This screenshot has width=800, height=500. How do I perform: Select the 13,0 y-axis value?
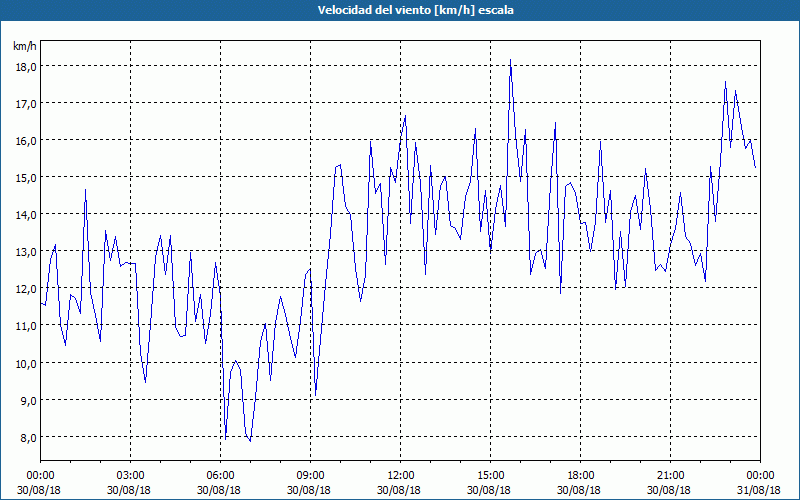pos(26,253)
